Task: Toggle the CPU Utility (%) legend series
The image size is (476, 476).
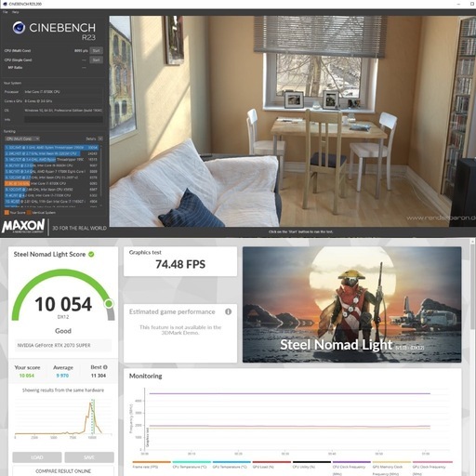Action: [x=311, y=465]
